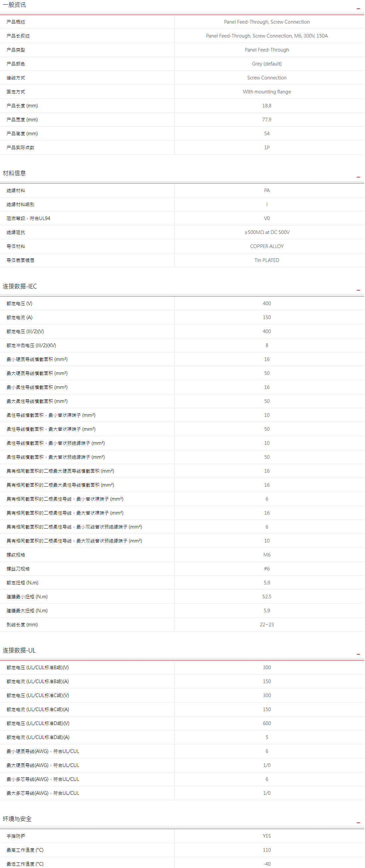Collapse 一般资讯 section using its minus icon
The height and width of the screenshot is (868, 365).
tap(358, 8)
